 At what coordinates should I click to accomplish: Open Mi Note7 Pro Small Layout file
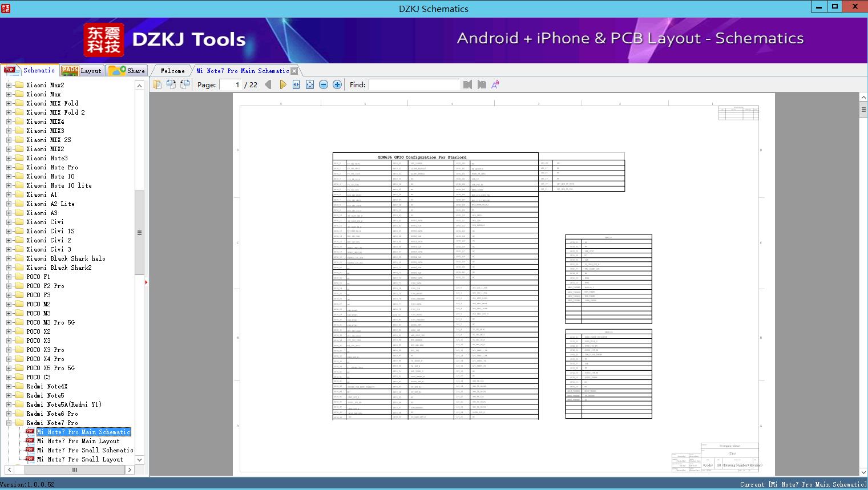tap(80, 459)
